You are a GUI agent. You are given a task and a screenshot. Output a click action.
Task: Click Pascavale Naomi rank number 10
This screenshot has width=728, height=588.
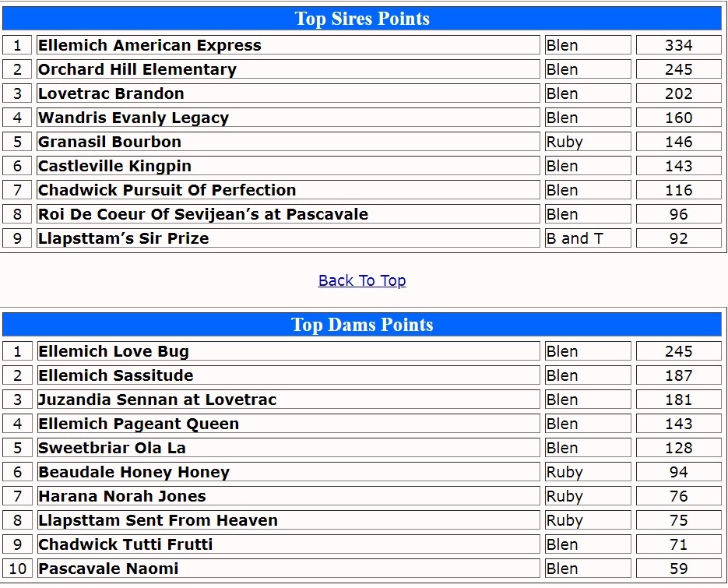(17, 569)
